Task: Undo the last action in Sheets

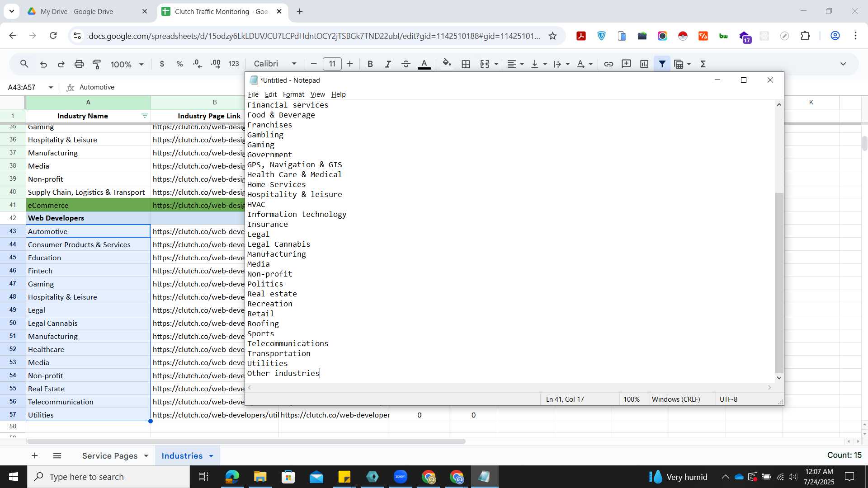Action: [43, 64]
